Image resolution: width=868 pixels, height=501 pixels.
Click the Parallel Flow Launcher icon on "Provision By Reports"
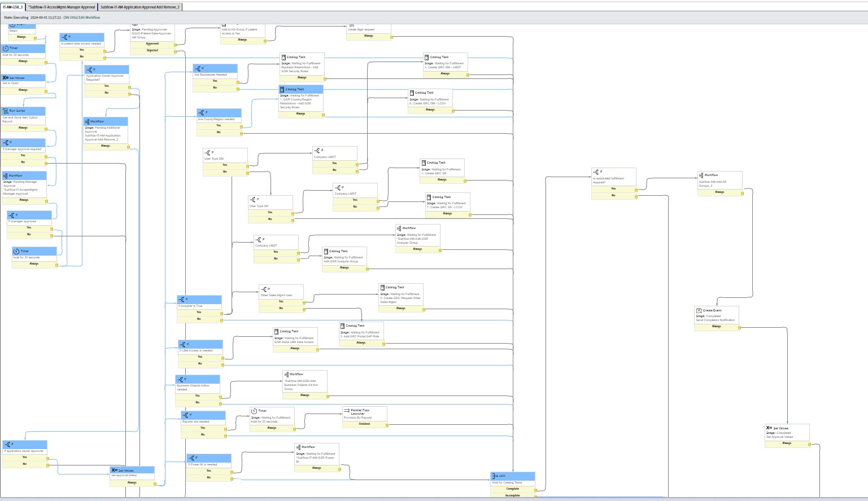pyautogui.click(x=346, y=411)
